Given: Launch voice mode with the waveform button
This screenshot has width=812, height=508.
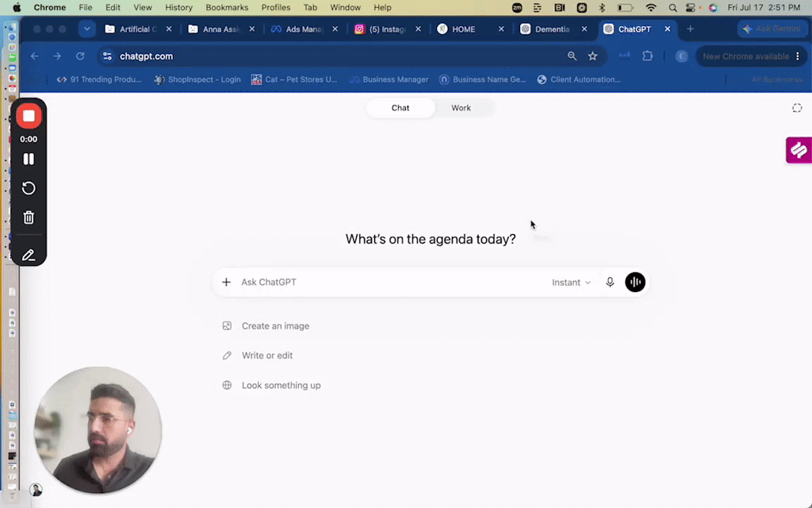Looking at the screenshot, I should click(635, 282).
